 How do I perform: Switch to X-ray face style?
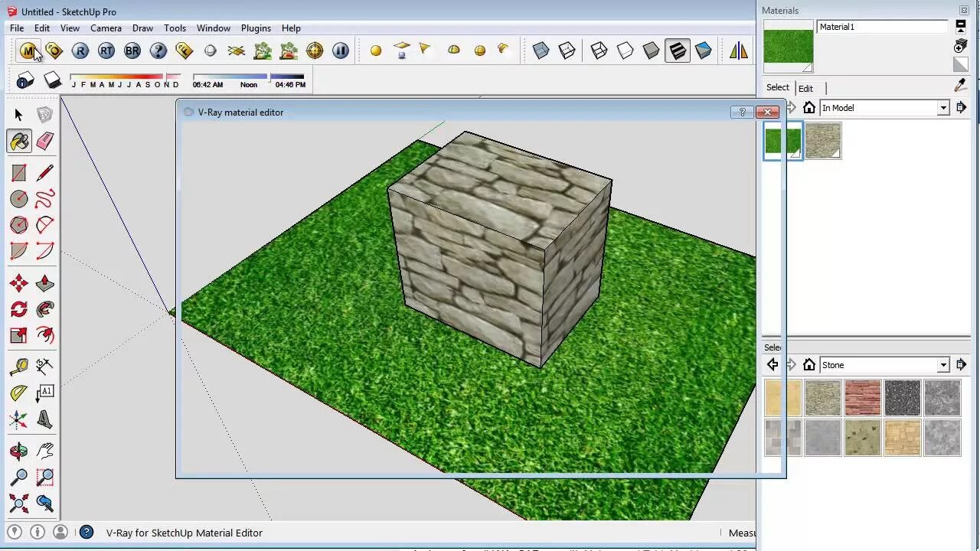(x=541, y=51)
